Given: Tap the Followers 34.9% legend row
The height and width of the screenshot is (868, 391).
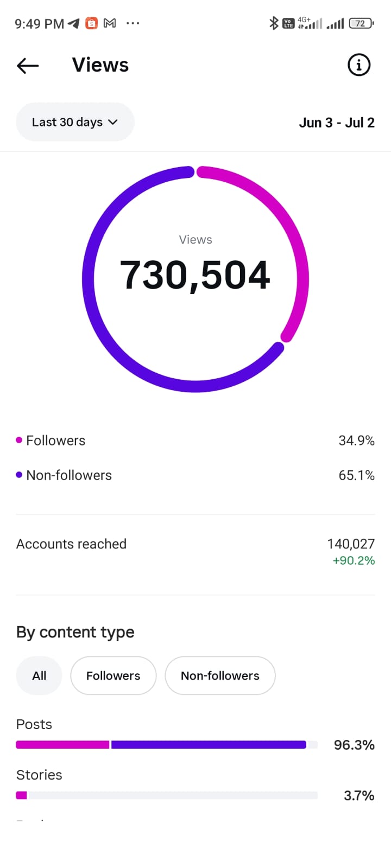Looking at the screenshot, I should 195,441.
